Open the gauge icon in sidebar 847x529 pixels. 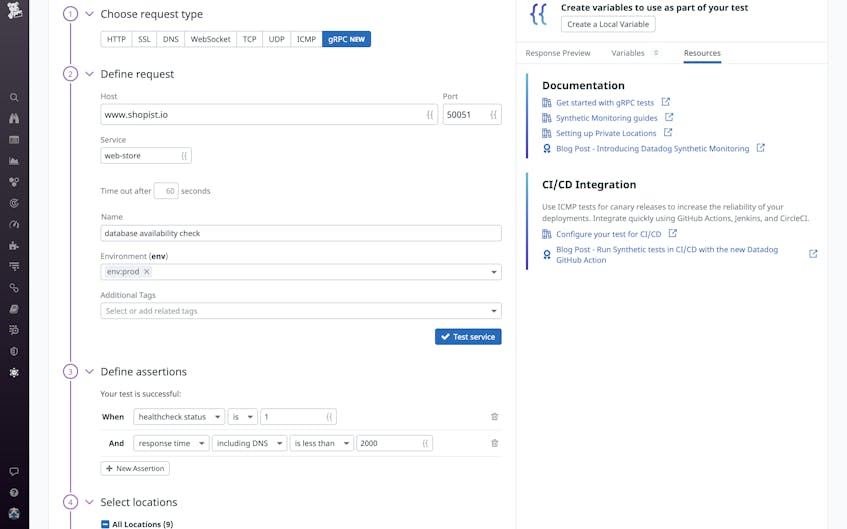click(x=14, y=224)
